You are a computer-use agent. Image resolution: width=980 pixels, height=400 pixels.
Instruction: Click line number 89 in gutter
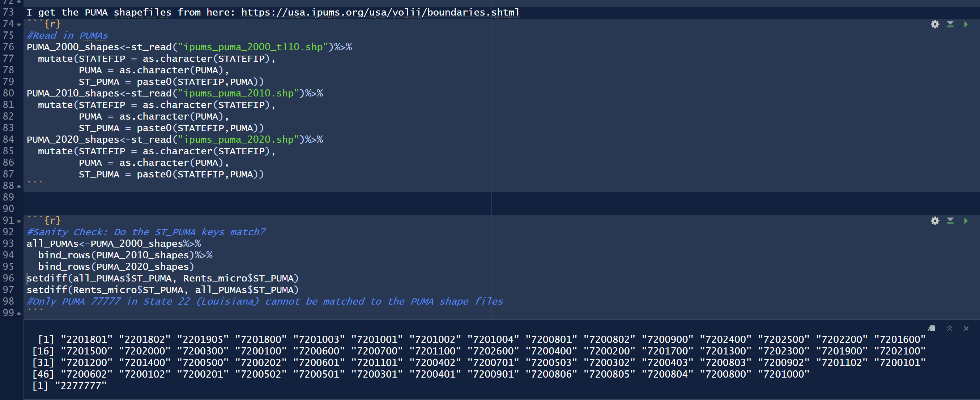click(x=8, y=197)
